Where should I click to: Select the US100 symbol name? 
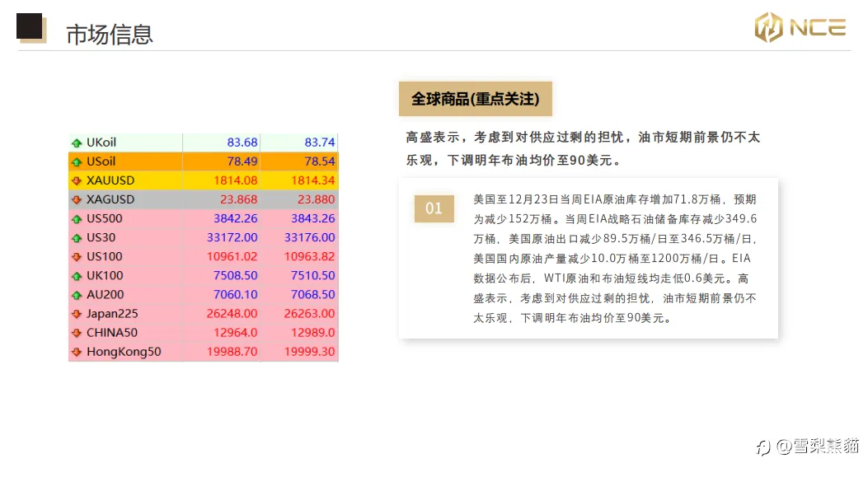point(104,256)
